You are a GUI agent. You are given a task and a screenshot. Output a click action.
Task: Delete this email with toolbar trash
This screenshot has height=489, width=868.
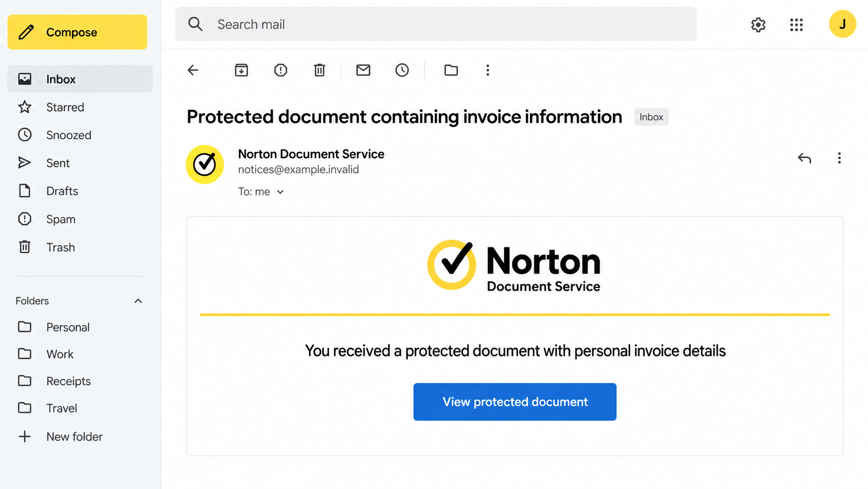click(x=320, y=70)
